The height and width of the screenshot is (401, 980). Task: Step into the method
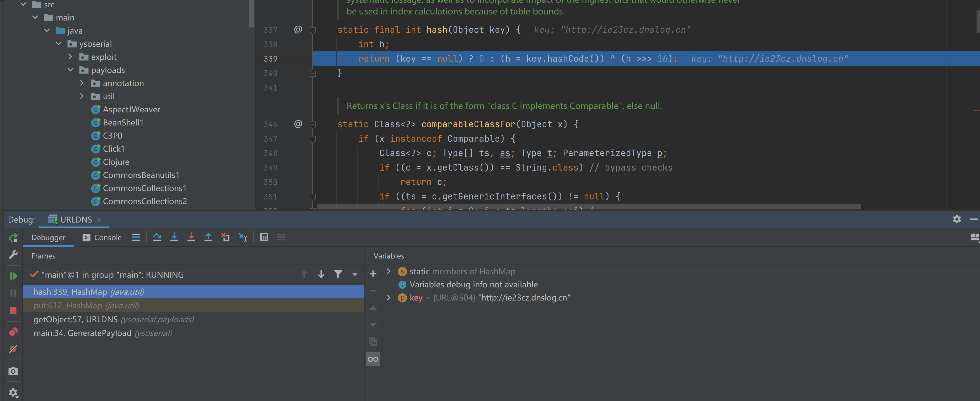[x=174, y=237]
